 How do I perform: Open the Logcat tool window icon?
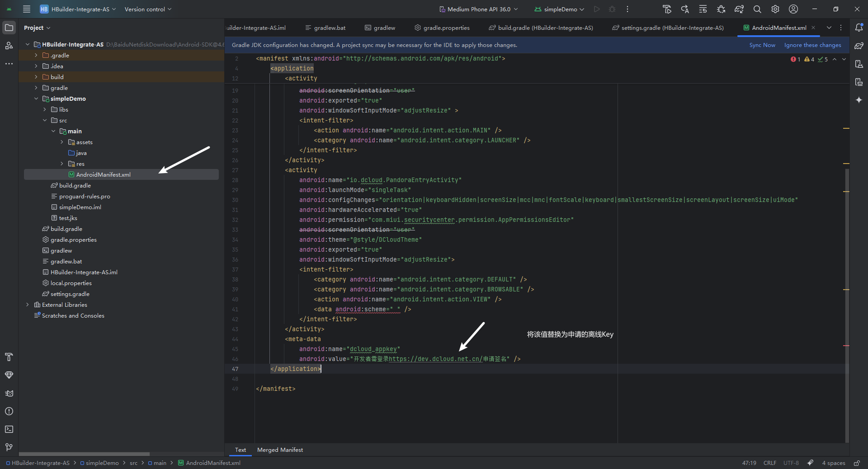9,393
